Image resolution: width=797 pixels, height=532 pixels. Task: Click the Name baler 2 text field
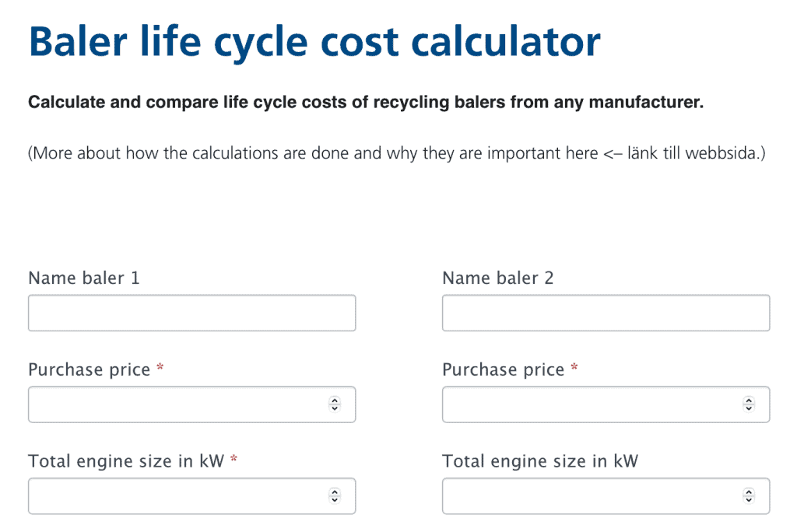coord(606,313)
